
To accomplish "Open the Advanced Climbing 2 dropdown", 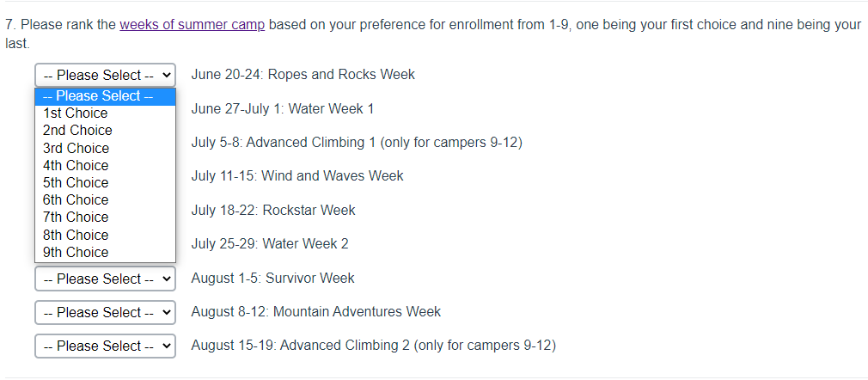I will point(105,346).
